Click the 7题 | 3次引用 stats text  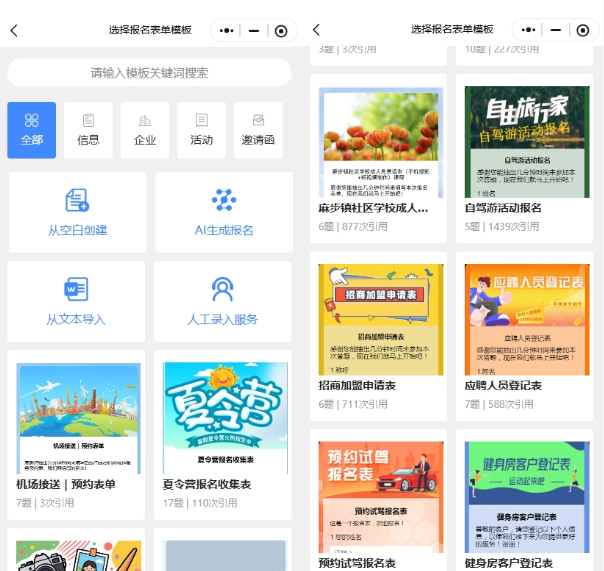pos(45,503)
